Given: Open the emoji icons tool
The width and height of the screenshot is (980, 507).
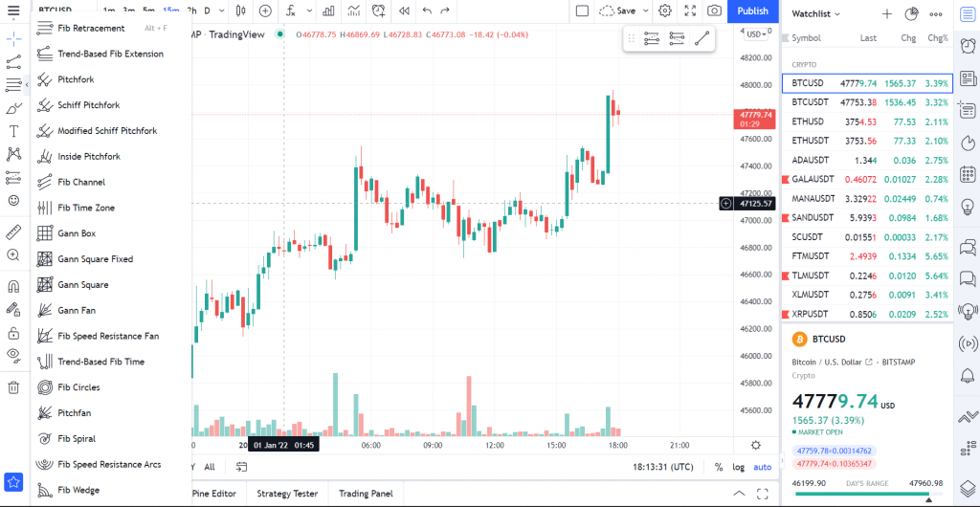Looking at the screenshot, I should point(13,201).
